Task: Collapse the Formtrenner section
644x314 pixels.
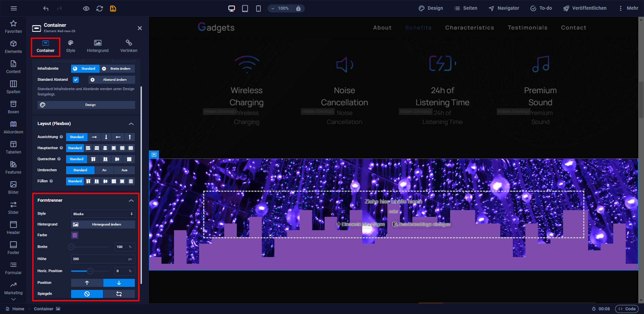Action: tap(131, 200)
